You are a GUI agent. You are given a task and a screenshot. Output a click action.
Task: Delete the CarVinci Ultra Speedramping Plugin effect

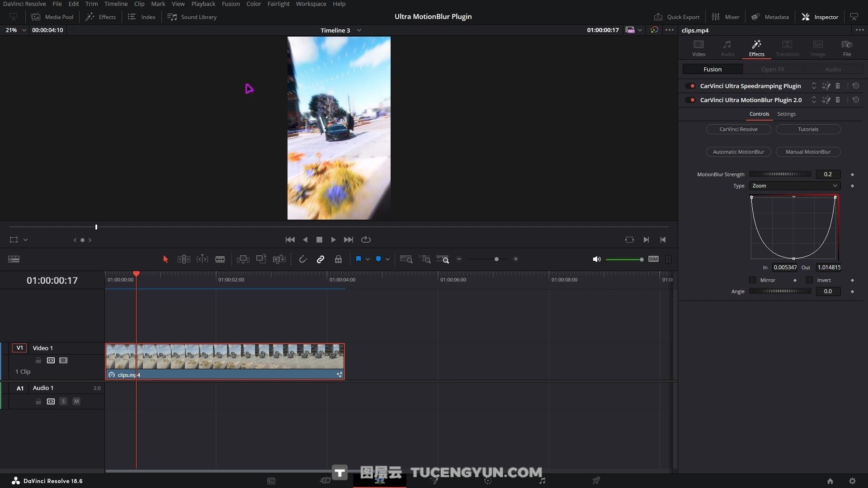tap(838, 86)
